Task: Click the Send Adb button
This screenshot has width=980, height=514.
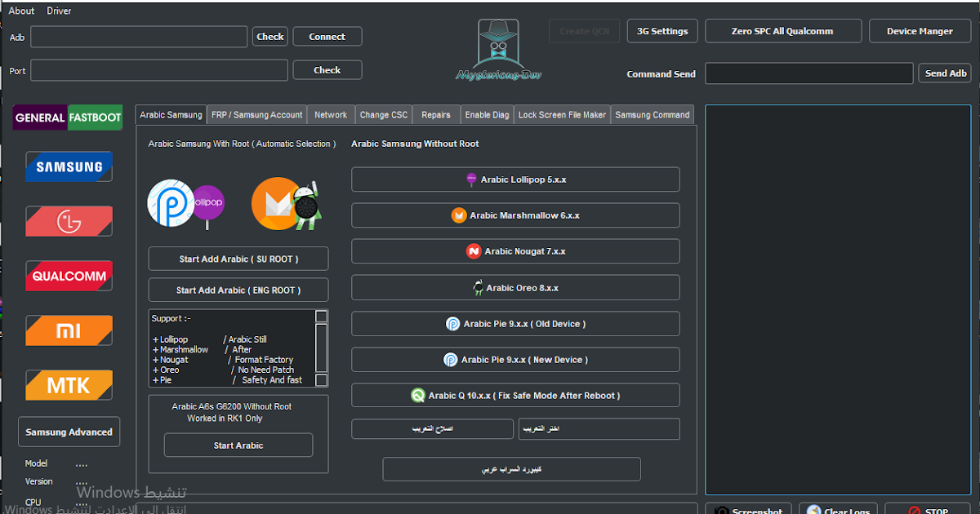Action: [946, 73]
